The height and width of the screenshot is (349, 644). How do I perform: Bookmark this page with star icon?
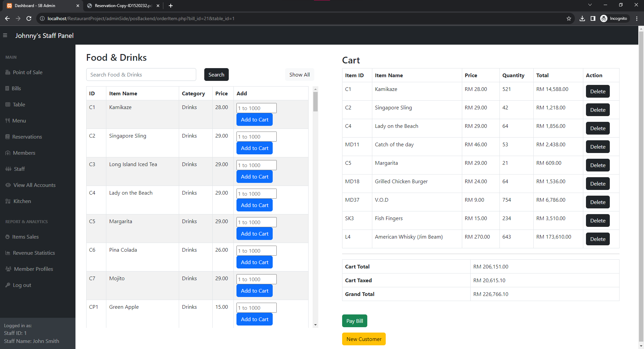click(x=569, y=18)
